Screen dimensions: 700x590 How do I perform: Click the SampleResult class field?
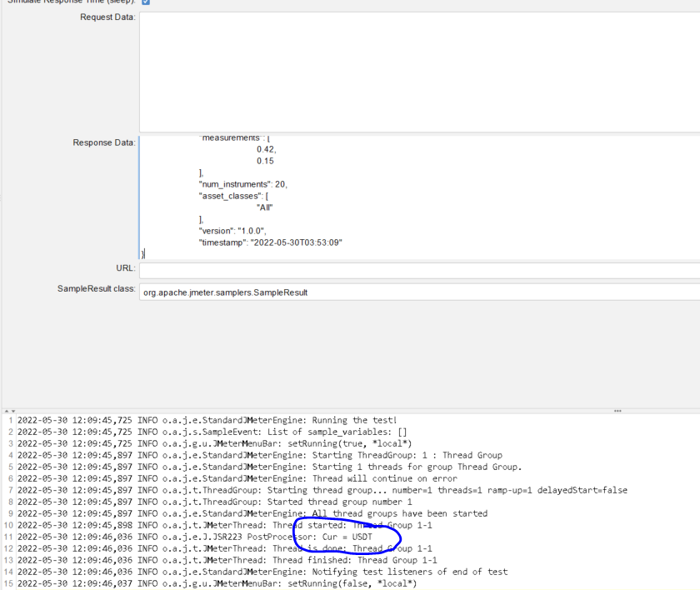click(420, 292)
